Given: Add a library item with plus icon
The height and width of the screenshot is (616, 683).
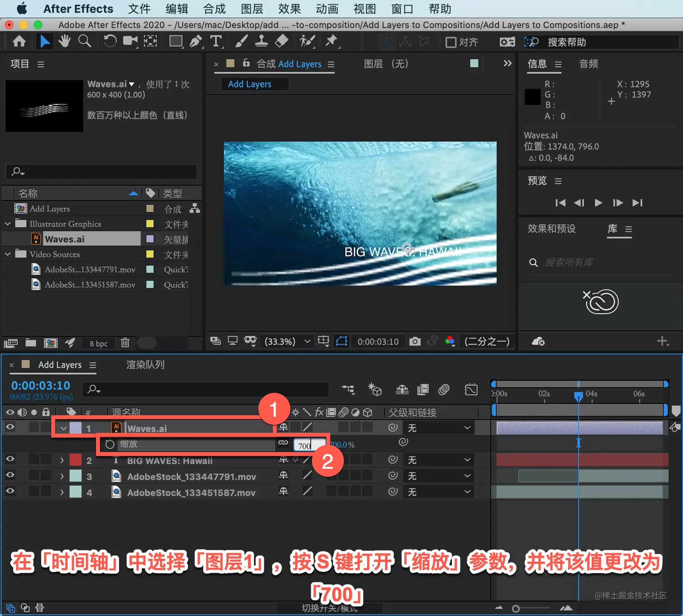Looking at the screenshot, I should point(663,341).
